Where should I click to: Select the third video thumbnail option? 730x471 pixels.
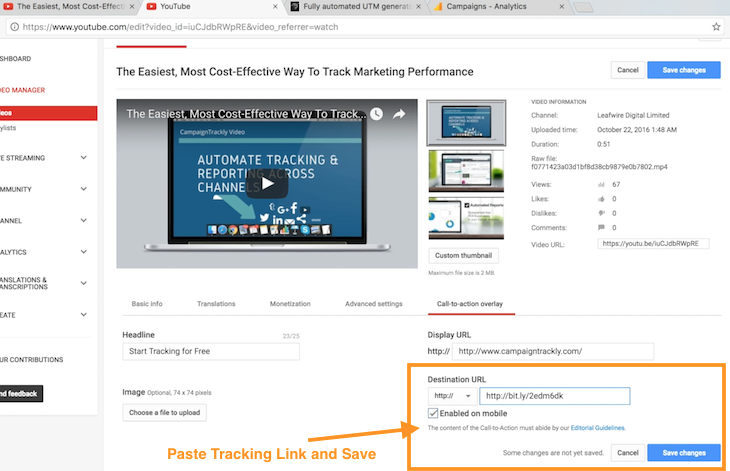(466, 218)
